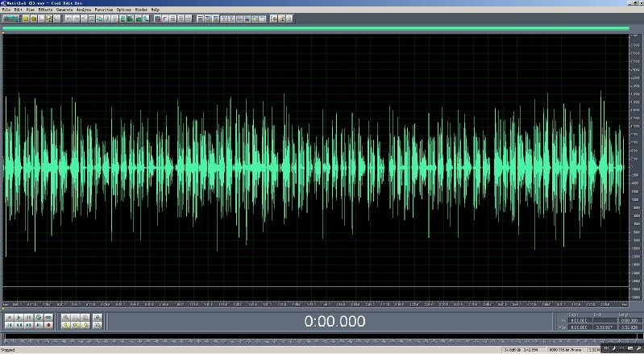Toggle the infinity-symbol Loop Play button
The image size is (644, 354).
click(x=48, y=318)
